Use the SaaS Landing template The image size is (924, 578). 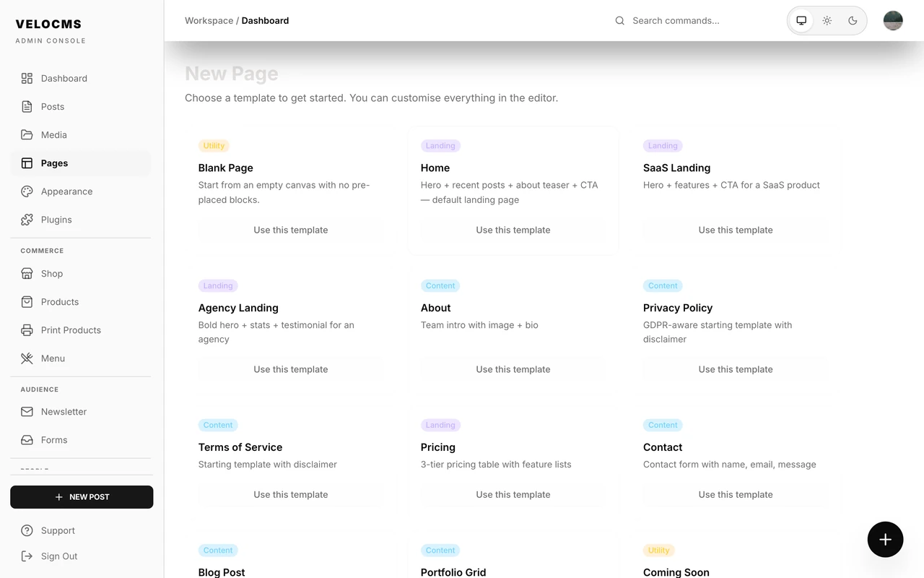click(x=736, y=230)
